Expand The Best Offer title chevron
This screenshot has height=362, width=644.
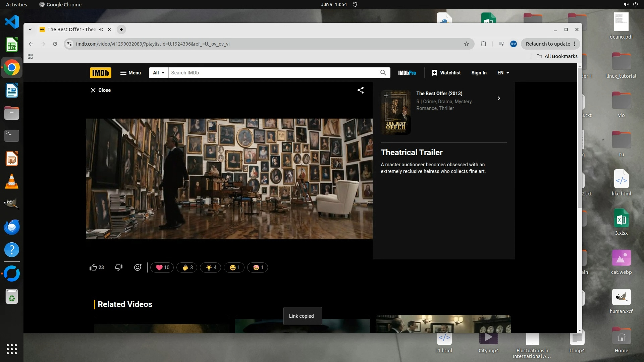tap(499, 98)
